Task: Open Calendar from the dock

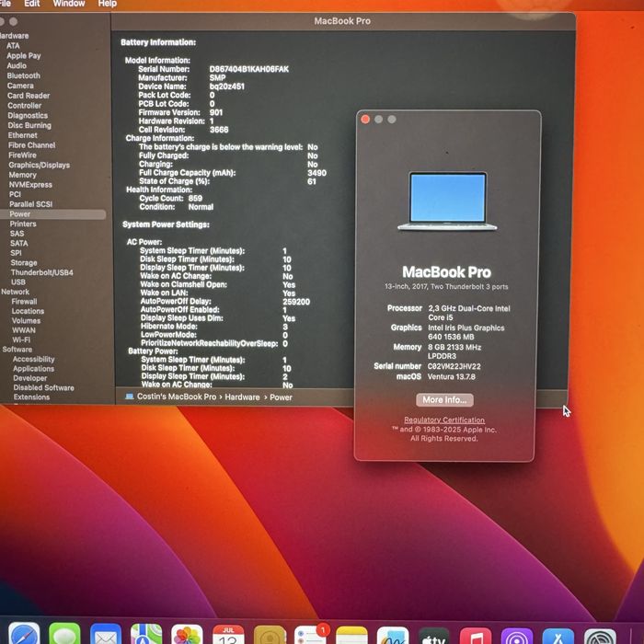Action: (228, 635)
